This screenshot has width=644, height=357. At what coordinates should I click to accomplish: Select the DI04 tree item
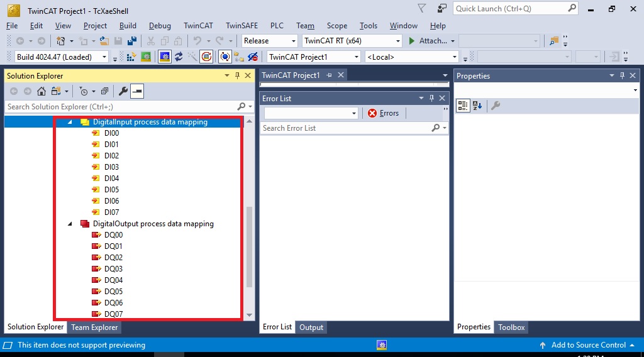112,178
